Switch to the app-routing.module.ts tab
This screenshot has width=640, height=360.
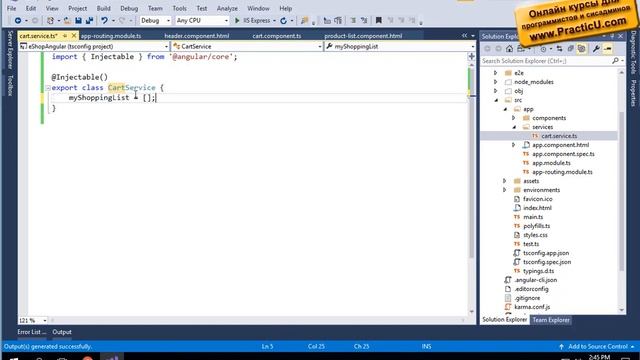pyautogui.click(x=111, y=36)
